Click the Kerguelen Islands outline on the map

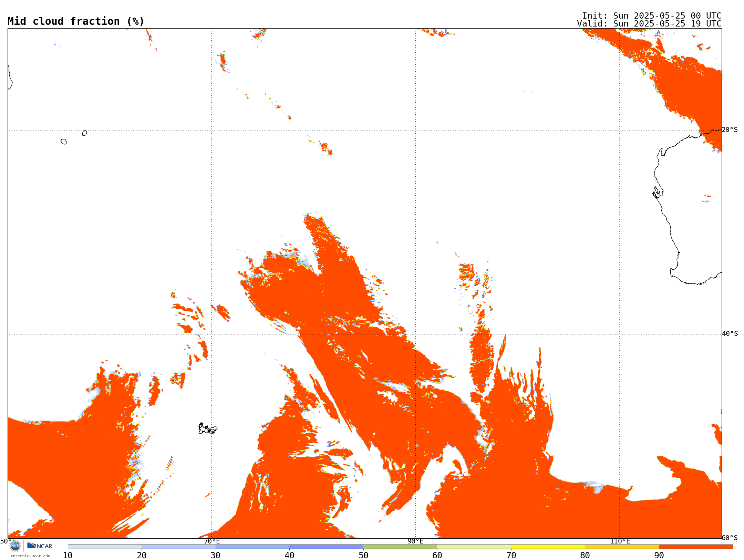208,428
